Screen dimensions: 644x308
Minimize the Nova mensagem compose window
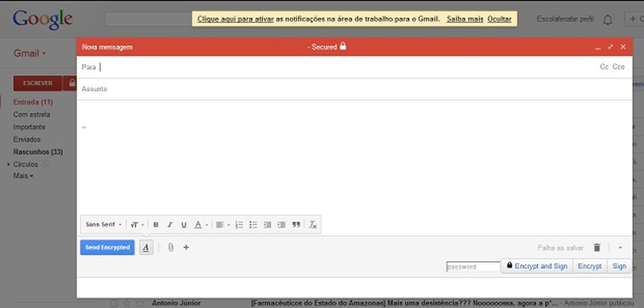(x=598, y=48)
